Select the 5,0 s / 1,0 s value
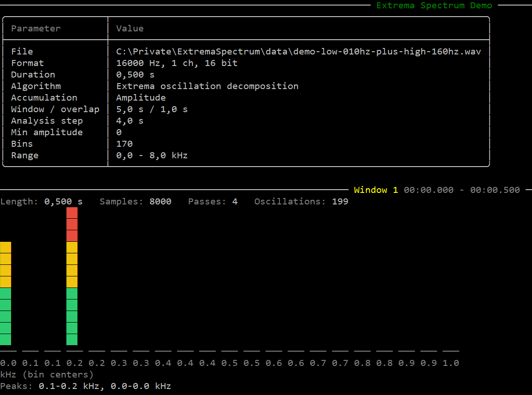 152,109
